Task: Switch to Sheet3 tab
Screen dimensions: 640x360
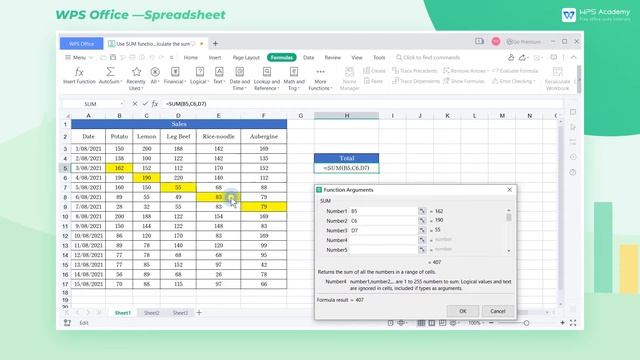Action: (x=180, y=313)
